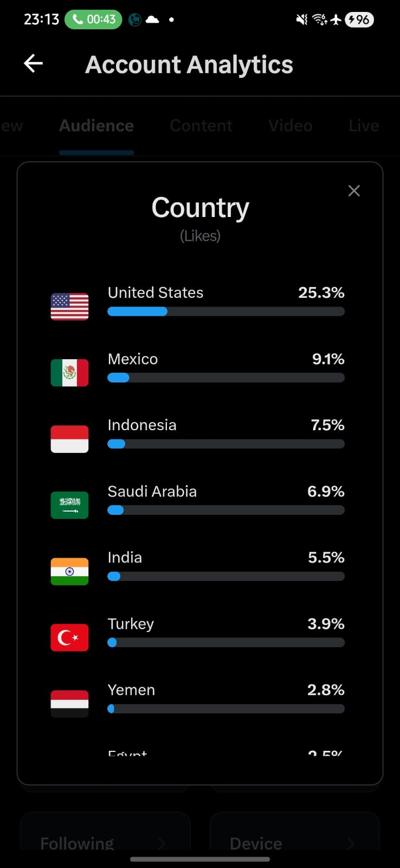Expand the Following card chevron
This screenshot has width=400, height=868.
tap(161, 843)
